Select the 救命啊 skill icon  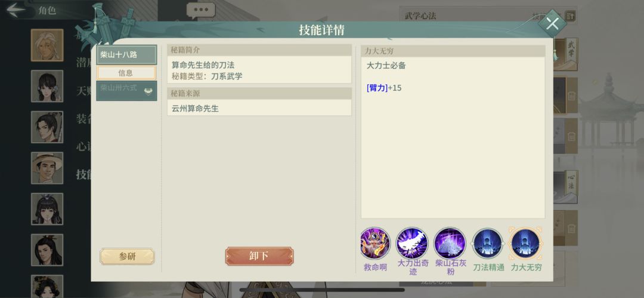pos(375,243)
